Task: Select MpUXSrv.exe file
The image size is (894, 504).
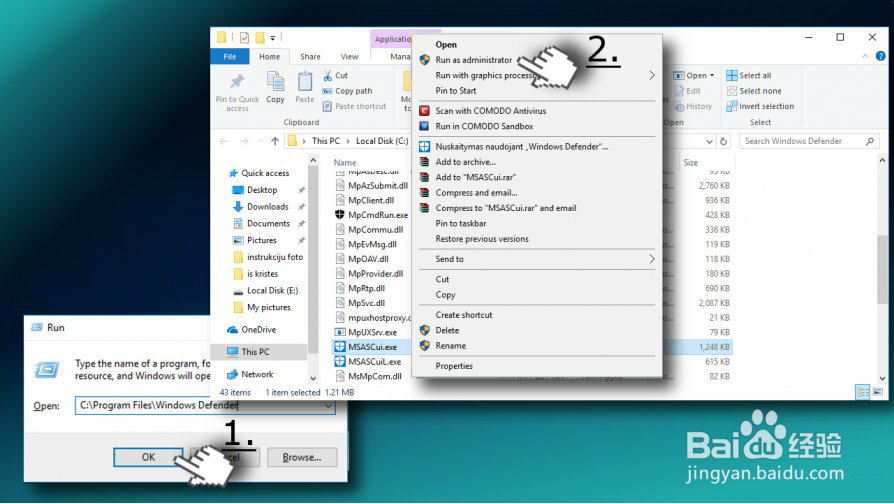Action: click(366, 332)
